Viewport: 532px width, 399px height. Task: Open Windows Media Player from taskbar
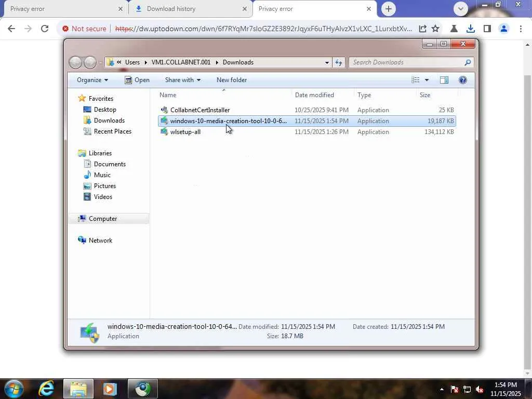110,389
